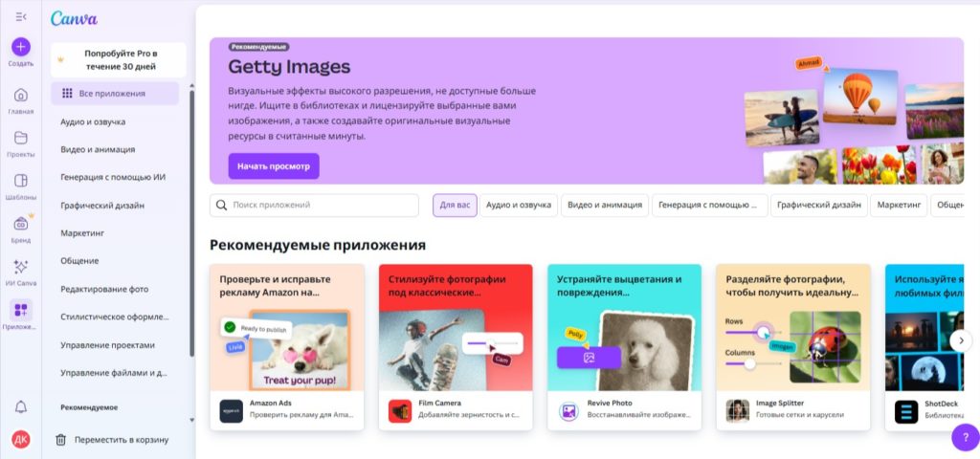Open sidebar Генерация с помощью ИИ
The height and width of the screenshot is (459, 980).
click(x=113, y=177)
